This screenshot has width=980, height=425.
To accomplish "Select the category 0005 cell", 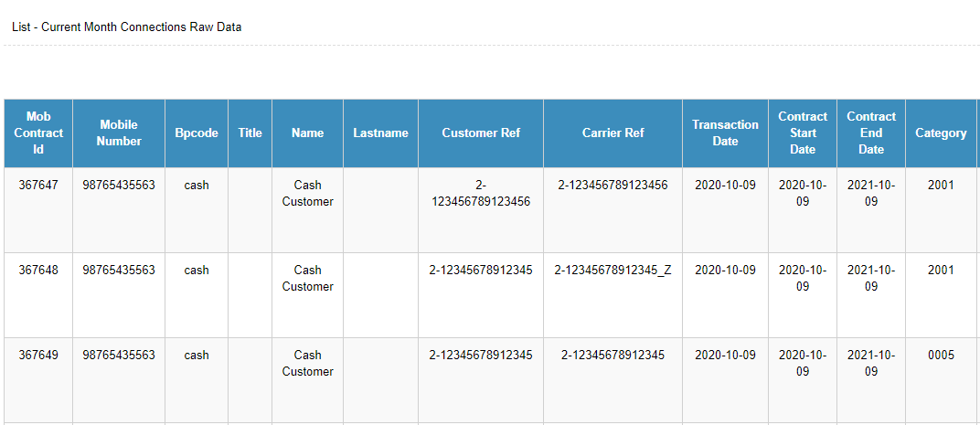I will 940,355.
